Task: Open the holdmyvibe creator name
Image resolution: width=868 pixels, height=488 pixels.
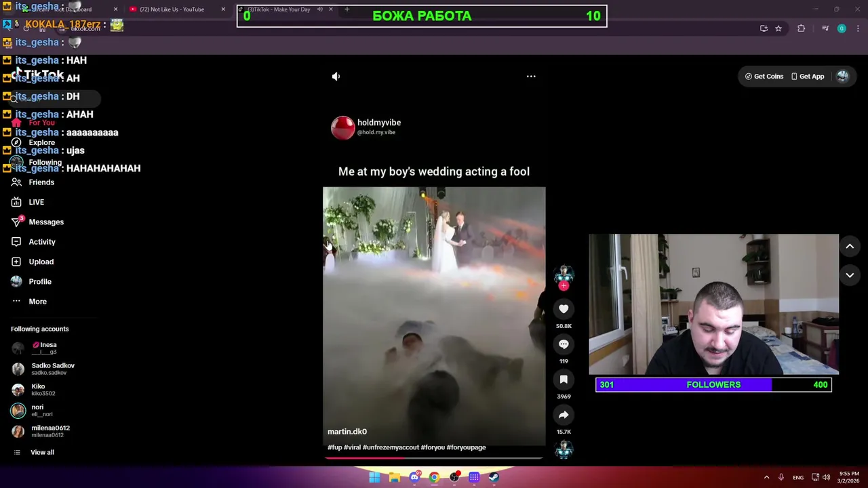Action: (379, 123)
